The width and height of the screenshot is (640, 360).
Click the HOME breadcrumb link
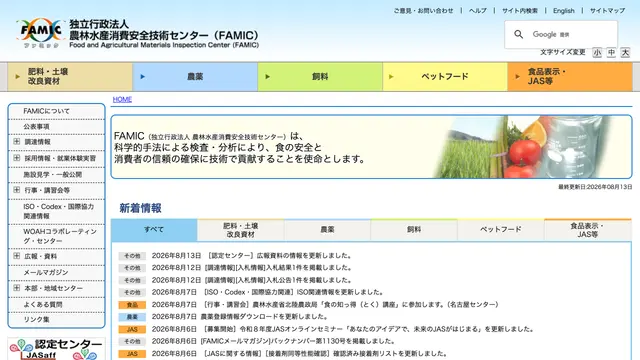[122, 99]
